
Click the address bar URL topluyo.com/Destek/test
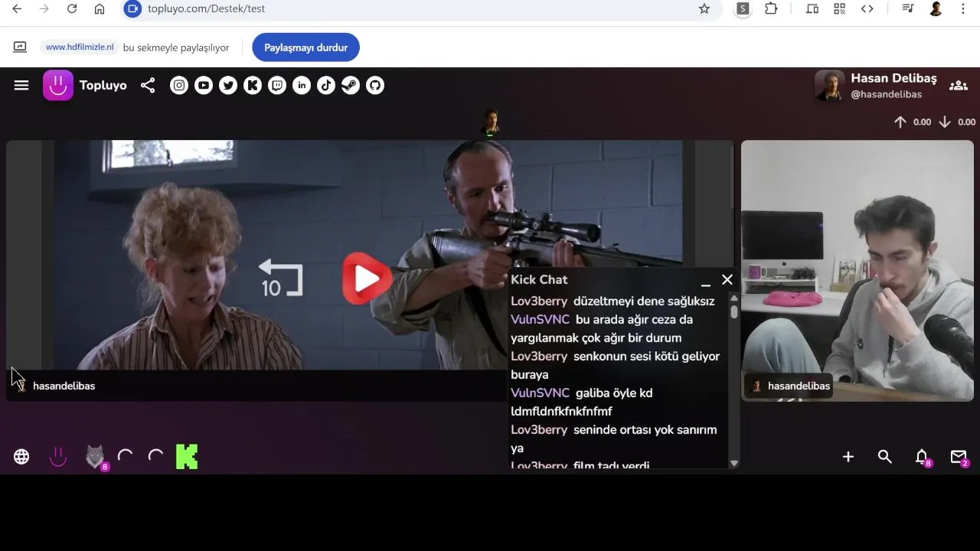pyautogui.click(x=206, y=8)
